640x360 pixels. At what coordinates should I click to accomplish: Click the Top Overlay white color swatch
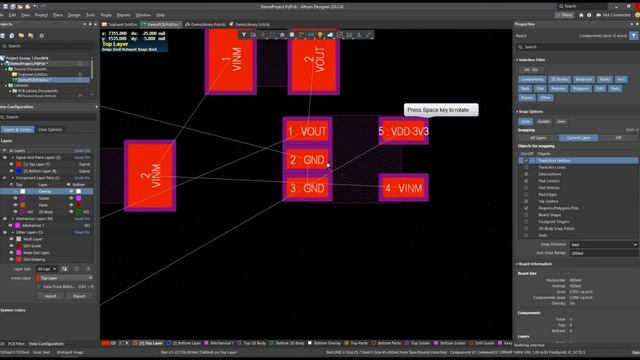point(23,191)
